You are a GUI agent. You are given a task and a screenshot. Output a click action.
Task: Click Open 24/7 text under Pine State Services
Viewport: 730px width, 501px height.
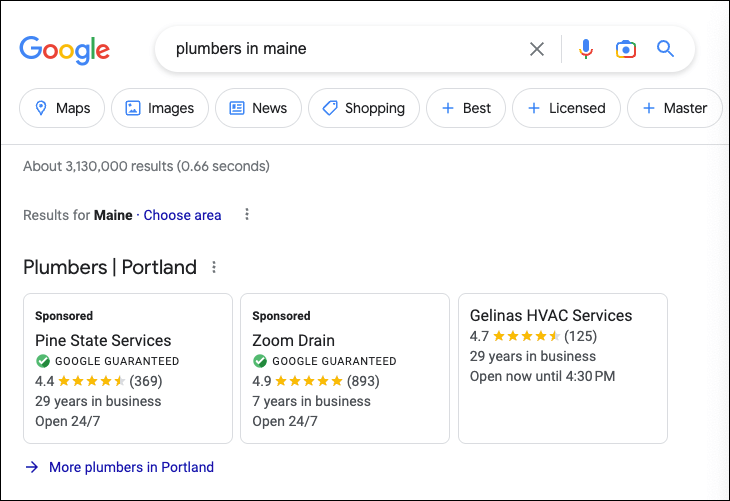(68, 421)
